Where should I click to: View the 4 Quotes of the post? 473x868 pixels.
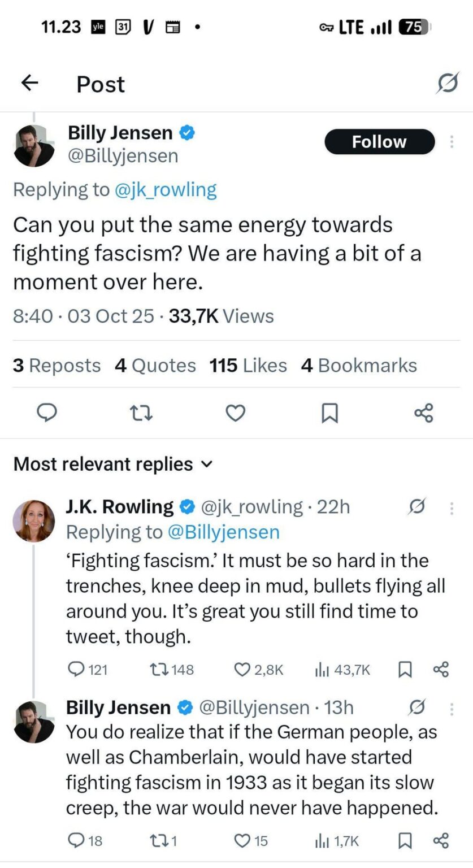pos(155,365)
